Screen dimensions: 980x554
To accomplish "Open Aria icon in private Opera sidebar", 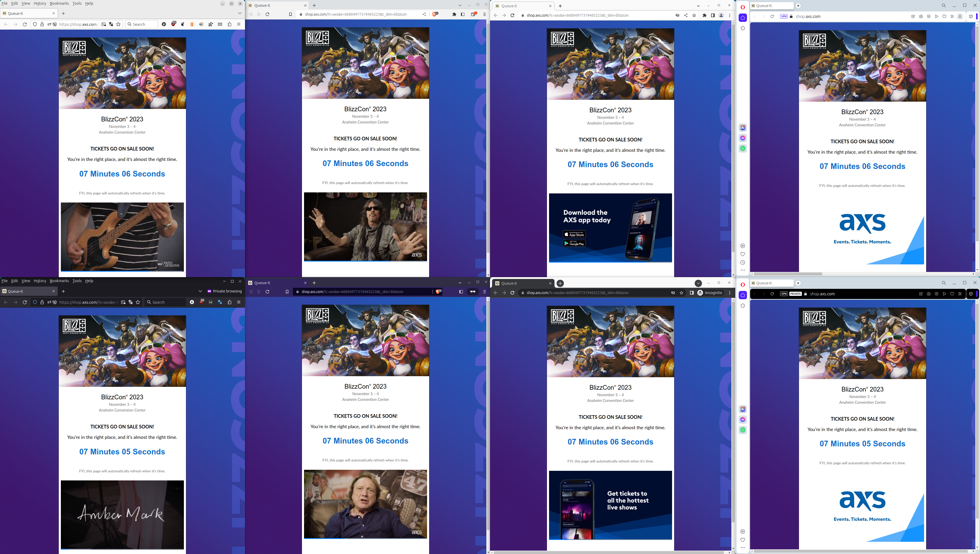I will point(743,409).
